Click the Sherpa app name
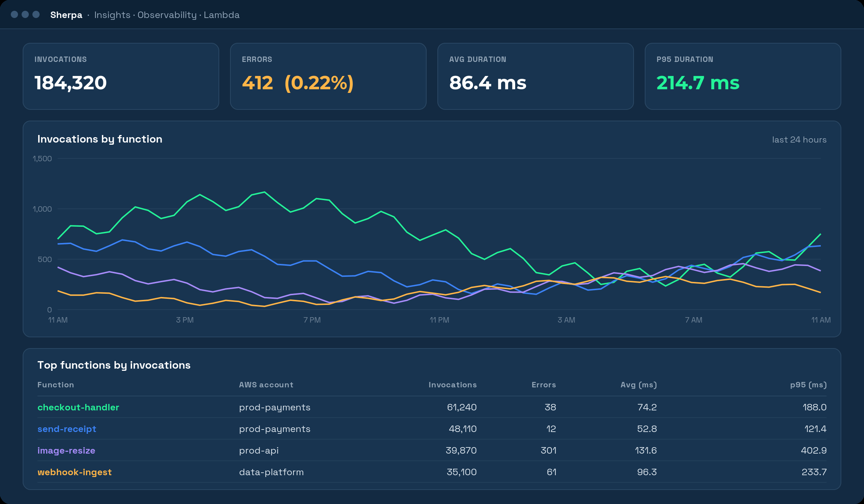Image resolution: width=864 pixels, height=504 pixels. [x=66, y=15]
